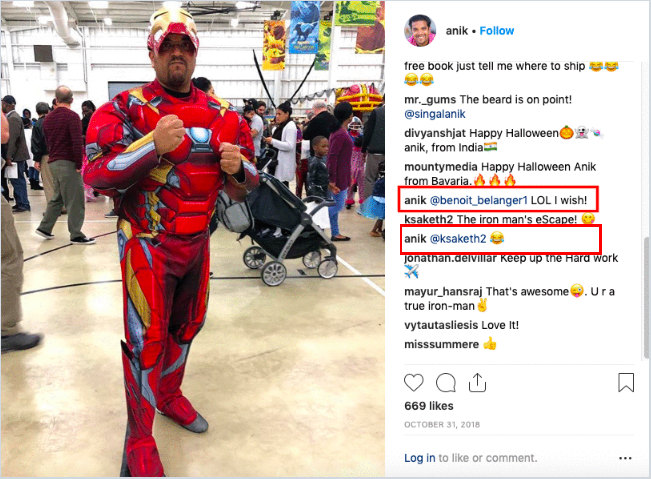Open the three-dot more options menu
This screenshot has width=651, height=479.
[x=625, y=458]
